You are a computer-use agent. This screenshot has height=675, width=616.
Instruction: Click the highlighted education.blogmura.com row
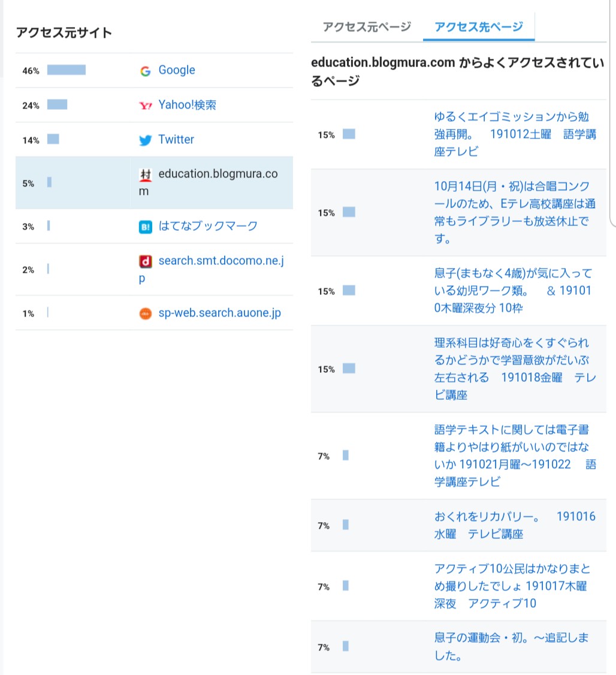tap(153, 183)
